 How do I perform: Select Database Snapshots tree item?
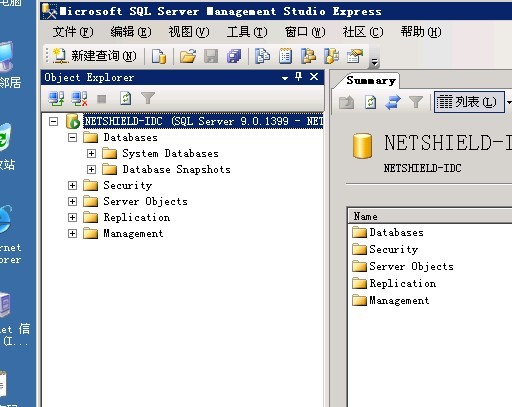coord(176,169)
